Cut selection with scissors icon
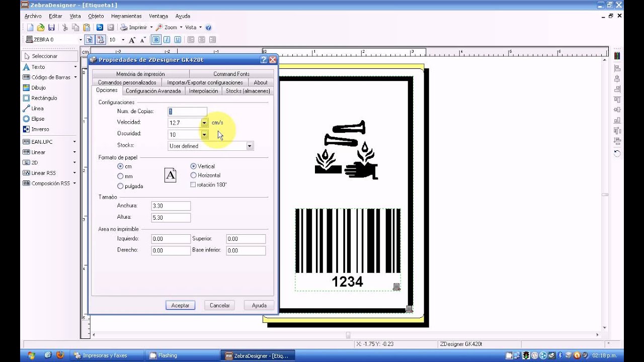Viewport: 644px width, 362px height. coord(65,28)
